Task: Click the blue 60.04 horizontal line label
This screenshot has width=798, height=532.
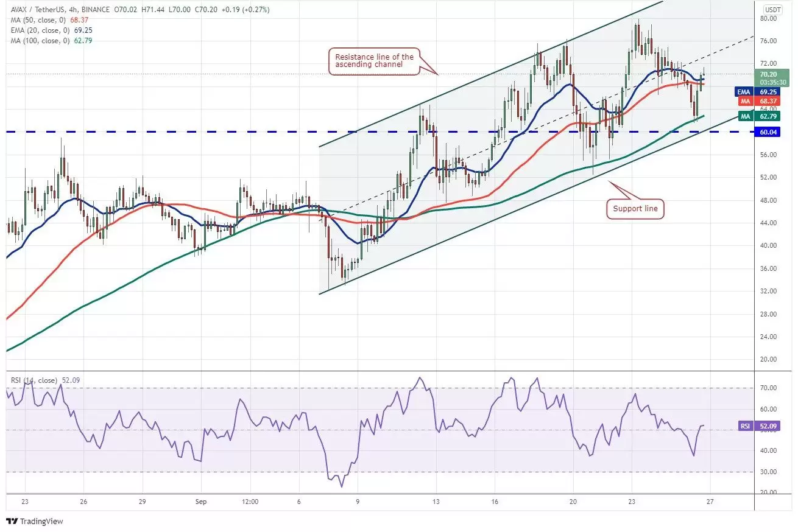Action: pyautogui.click(x=768, y=131)
